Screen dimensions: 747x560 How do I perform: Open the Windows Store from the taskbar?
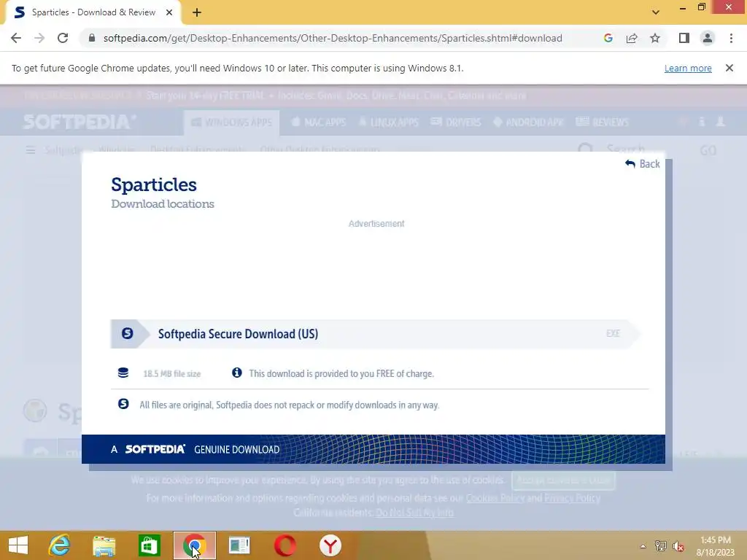[x=149, y=545]
